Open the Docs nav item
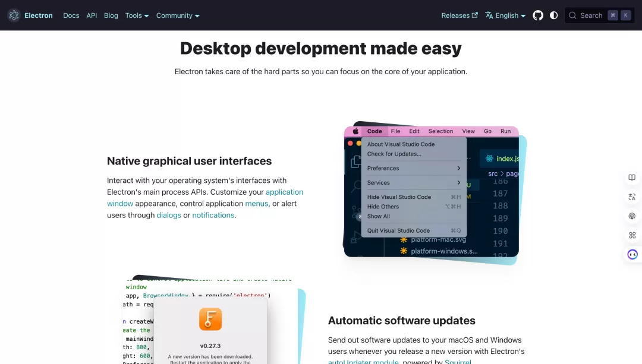 coord(71,15)
